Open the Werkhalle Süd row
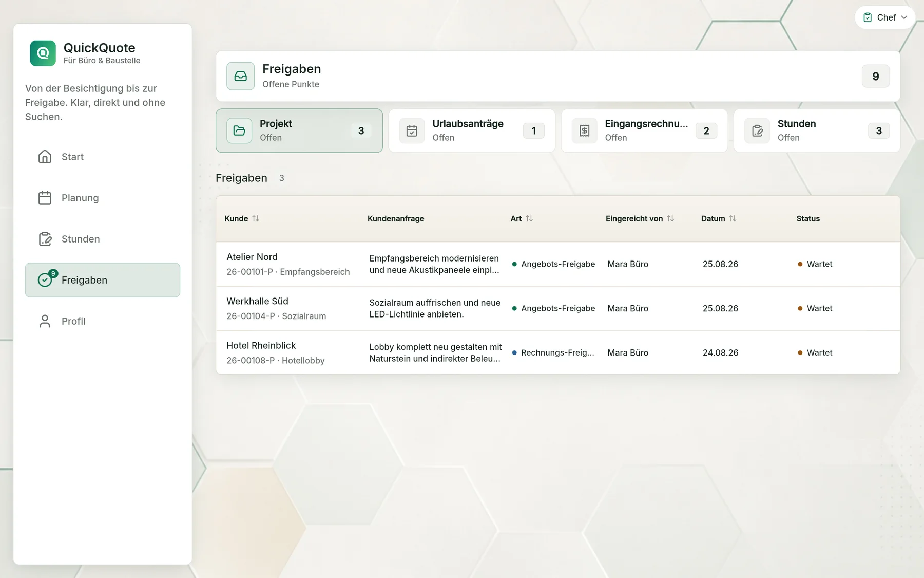The width and height of the screenshot is (924, 578). [x=558, y=308]
